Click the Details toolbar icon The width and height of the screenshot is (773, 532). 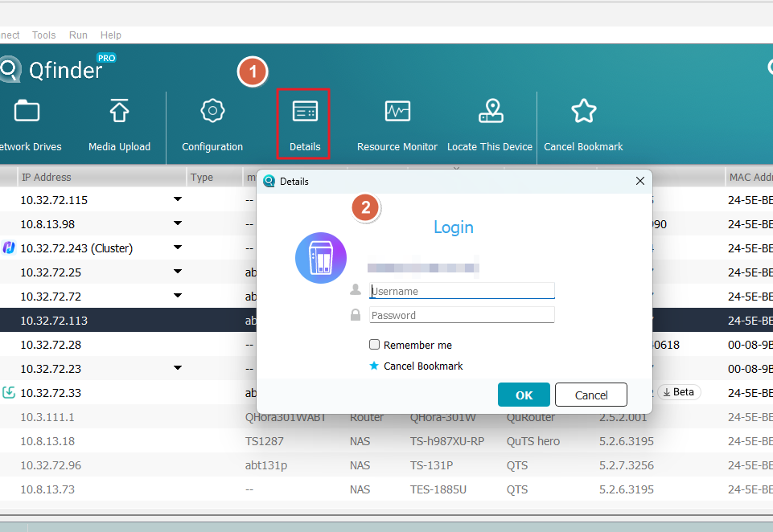(x=305, y=112)
